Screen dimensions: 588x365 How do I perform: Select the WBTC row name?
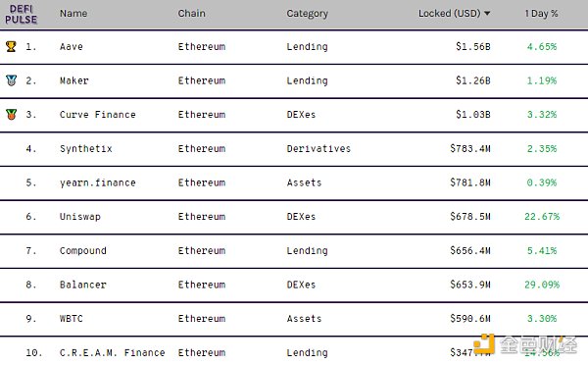(x=72, y=319)
